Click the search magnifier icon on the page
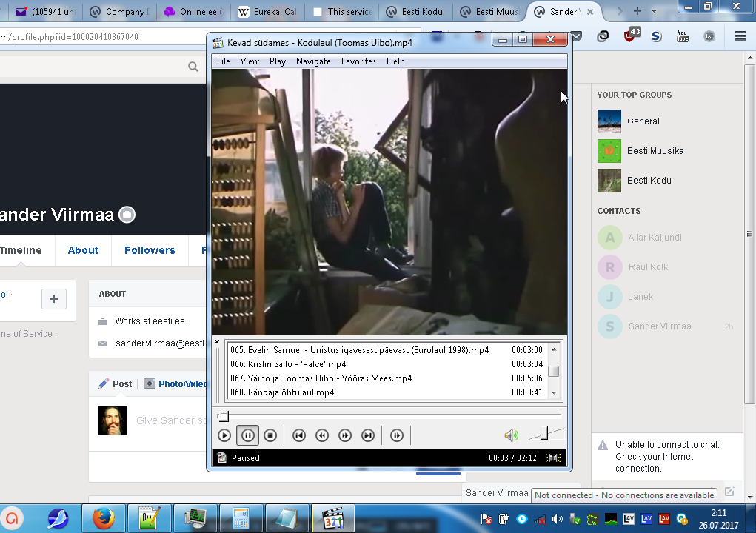 pyautogui.click(x=193, y=67)
